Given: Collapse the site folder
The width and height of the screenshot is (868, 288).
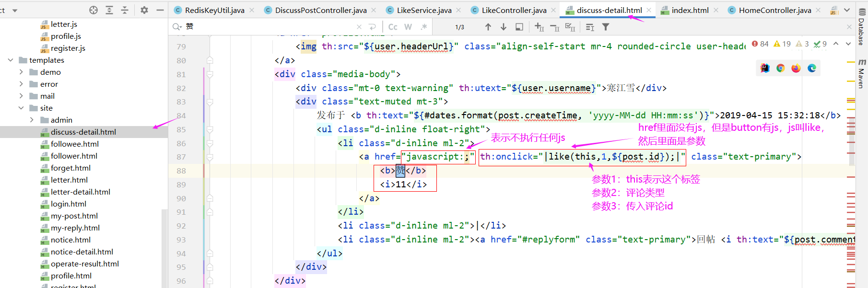Looking at the screenshot, I should pyautogui.click(x=21, y=108).
